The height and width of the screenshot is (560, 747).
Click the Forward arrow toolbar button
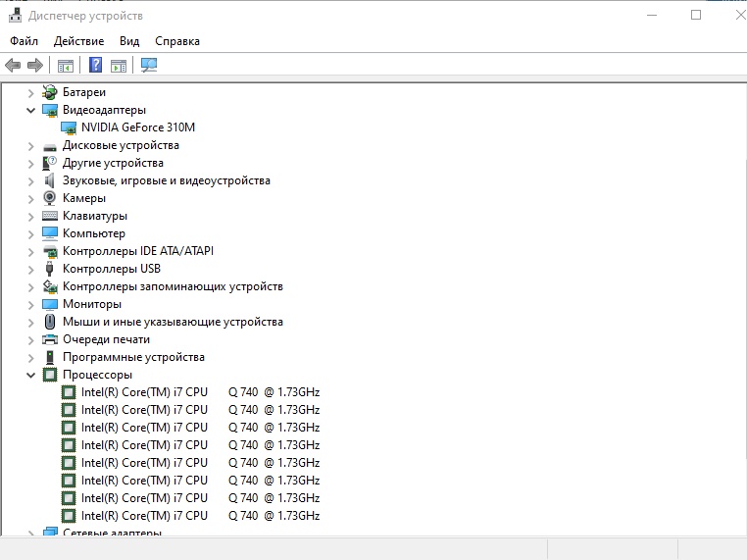click(x=34, y=65)
